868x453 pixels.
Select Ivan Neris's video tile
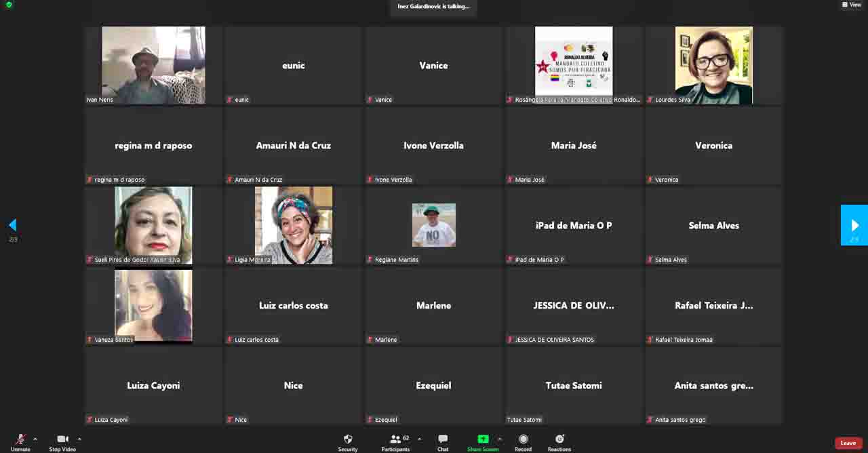(153, 66)
